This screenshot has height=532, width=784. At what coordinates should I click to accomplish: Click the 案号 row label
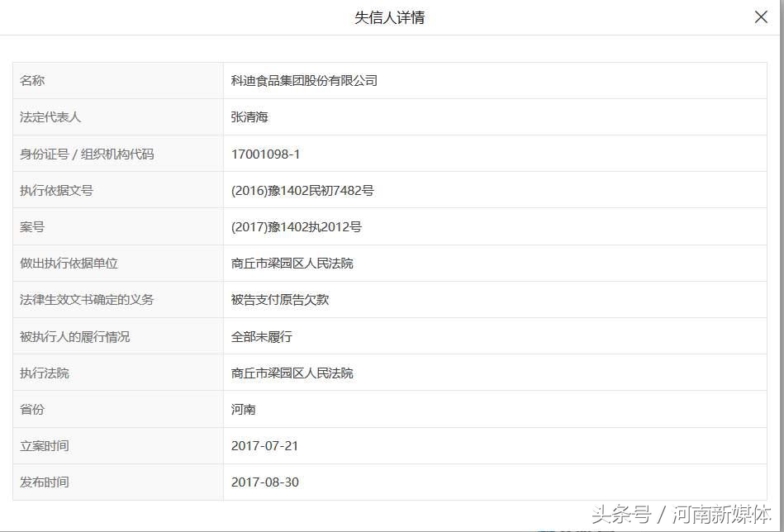coord(31,226)
